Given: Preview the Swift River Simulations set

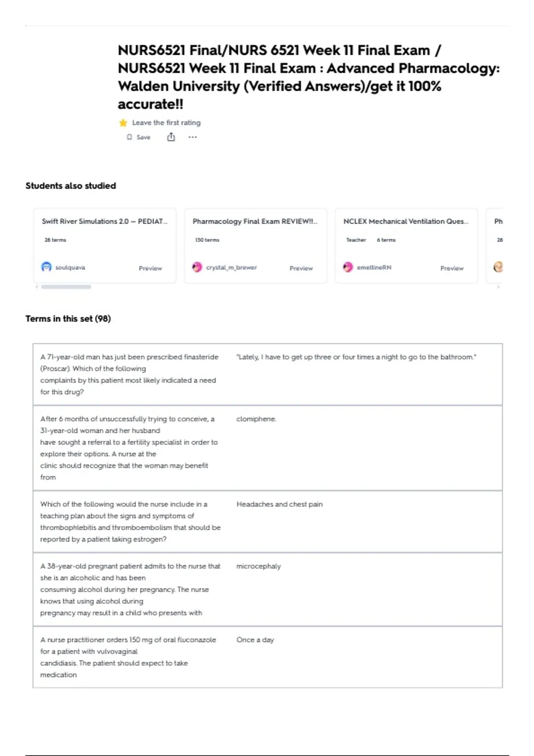Looking at the screenshot, I should 150,268.
